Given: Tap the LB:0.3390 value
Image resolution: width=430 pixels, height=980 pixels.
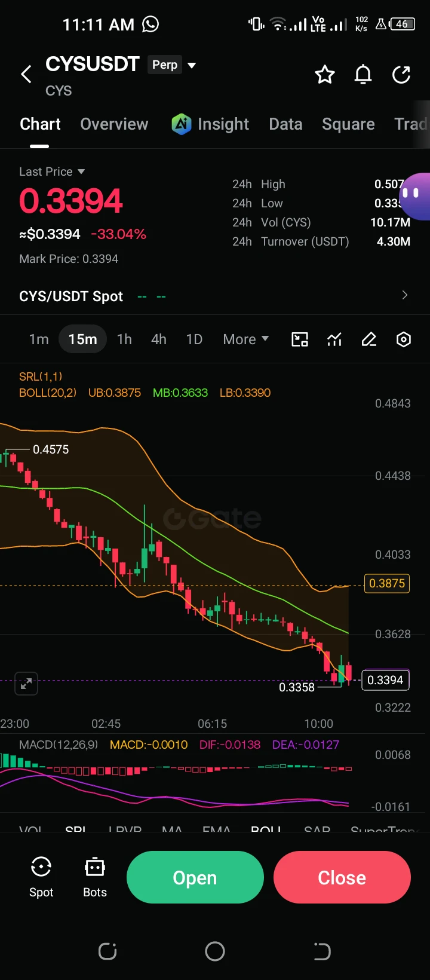Looking at the screenshot, I should pyautogui.click(x=245, y=393).
